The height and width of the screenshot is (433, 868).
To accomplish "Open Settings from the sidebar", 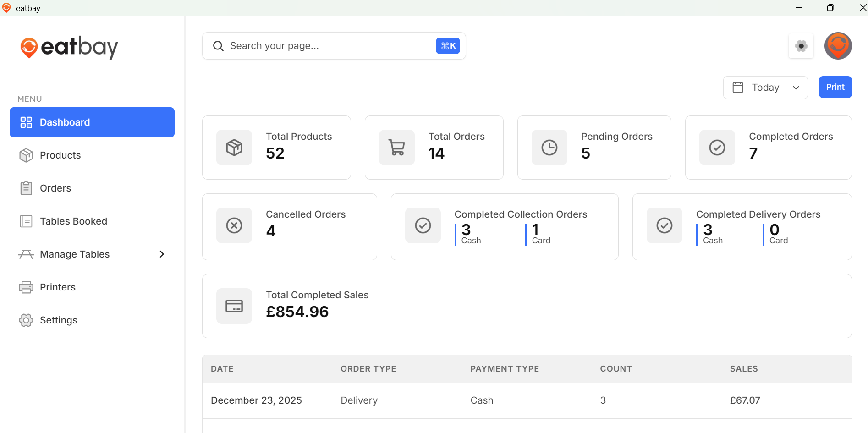I will click(58, 320).
